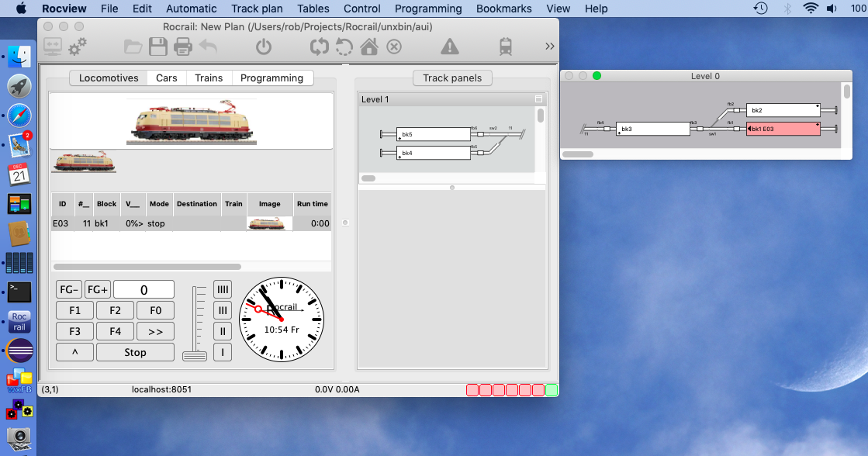Click the Print toolbar icon

(x=183, y=47)
